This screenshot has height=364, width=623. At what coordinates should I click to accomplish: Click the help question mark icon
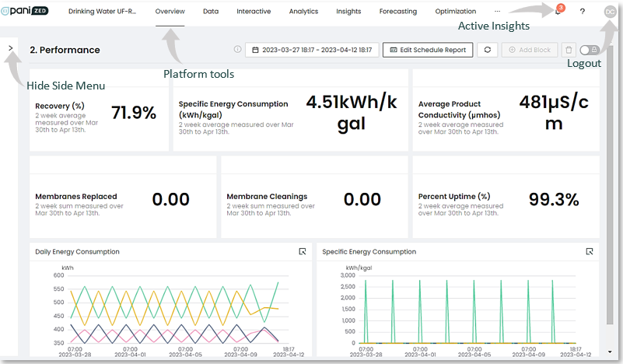click(x=583, y=12)
